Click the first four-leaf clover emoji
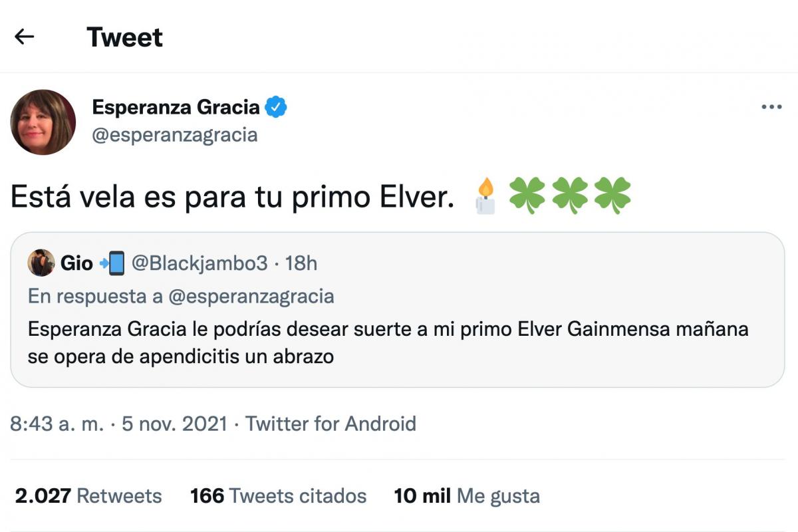Screen dimensions: 798x532 pyautogui.click(x=527, y=196)
